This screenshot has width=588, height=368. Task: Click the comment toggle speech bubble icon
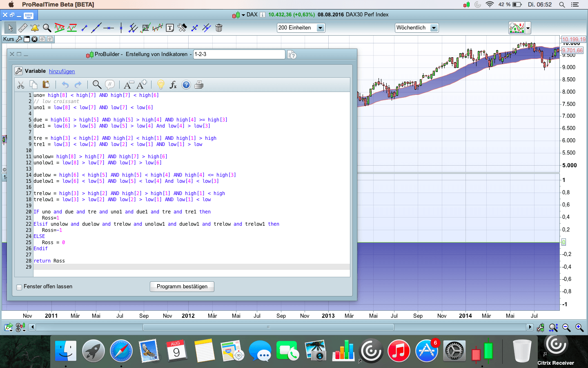(109, 85)
